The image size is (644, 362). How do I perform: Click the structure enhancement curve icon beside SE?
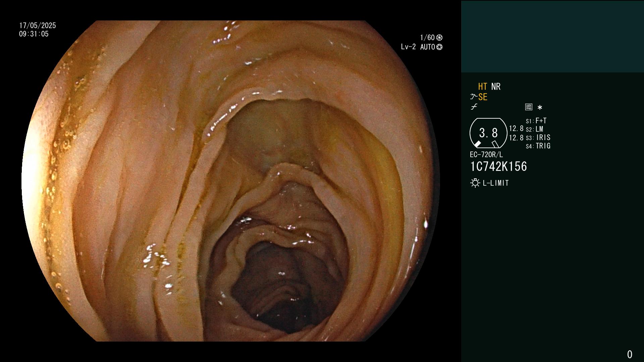coord(474,97)
